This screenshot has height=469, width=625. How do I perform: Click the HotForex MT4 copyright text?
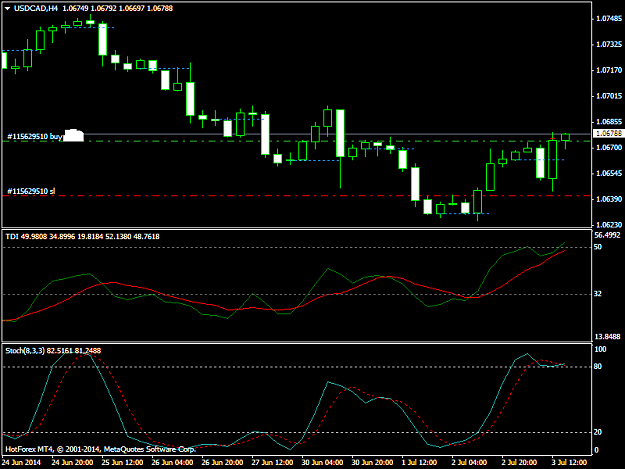(x=100, y=449)
